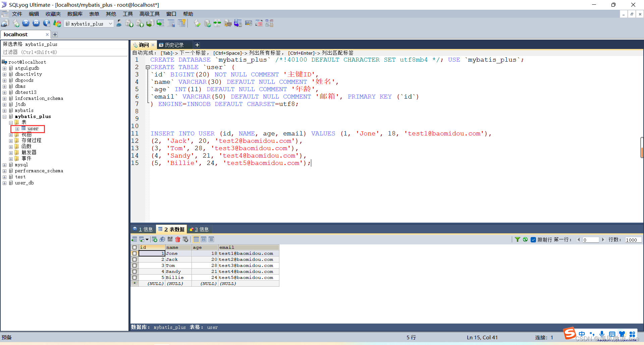Viewport: 644px width, 345px height.
Task: Check the row checkbox for Sandy
Action: click(x=135, y=272)
